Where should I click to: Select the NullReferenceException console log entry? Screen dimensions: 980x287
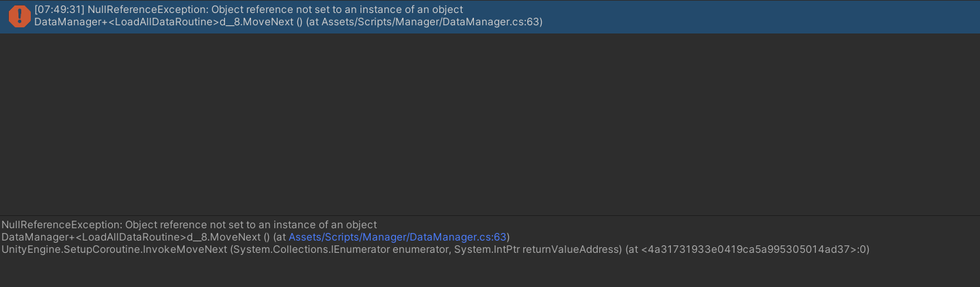point(490,16)
